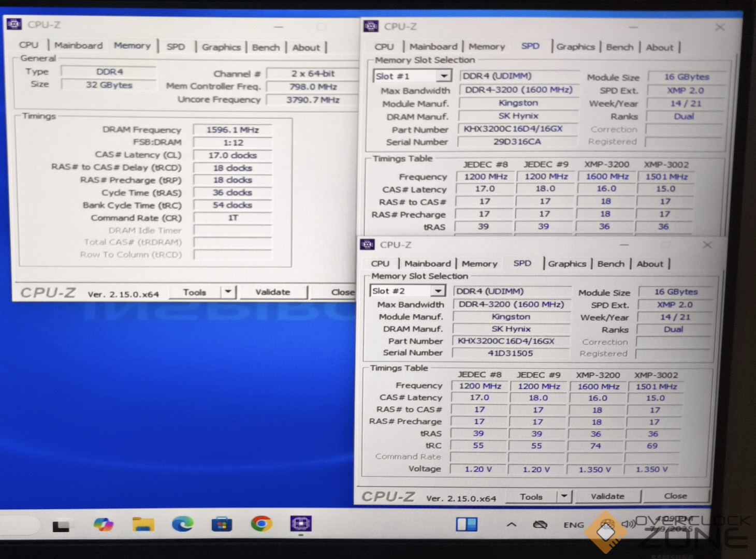Launch File Explorer from the taskbar
Screen dimensions: 756x559
click(143, 524)
